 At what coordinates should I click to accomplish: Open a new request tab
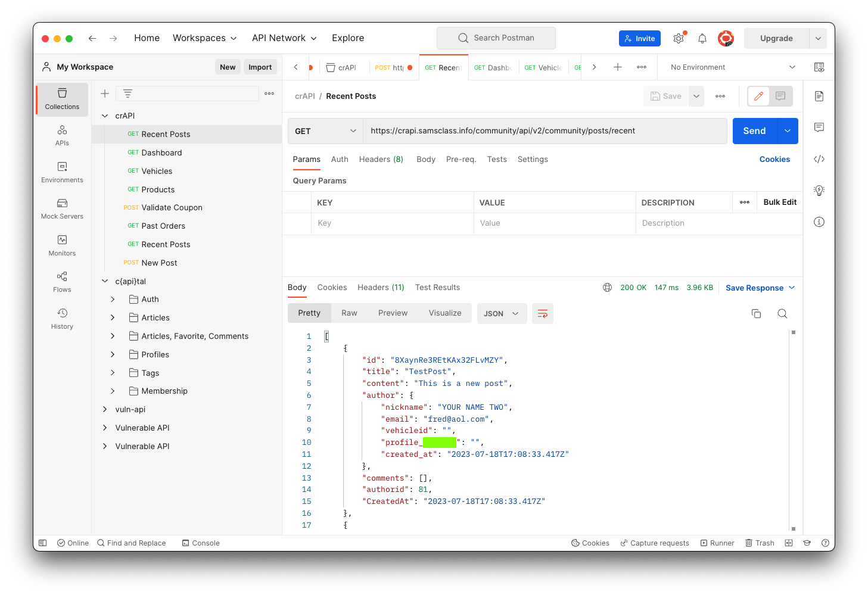618,67
